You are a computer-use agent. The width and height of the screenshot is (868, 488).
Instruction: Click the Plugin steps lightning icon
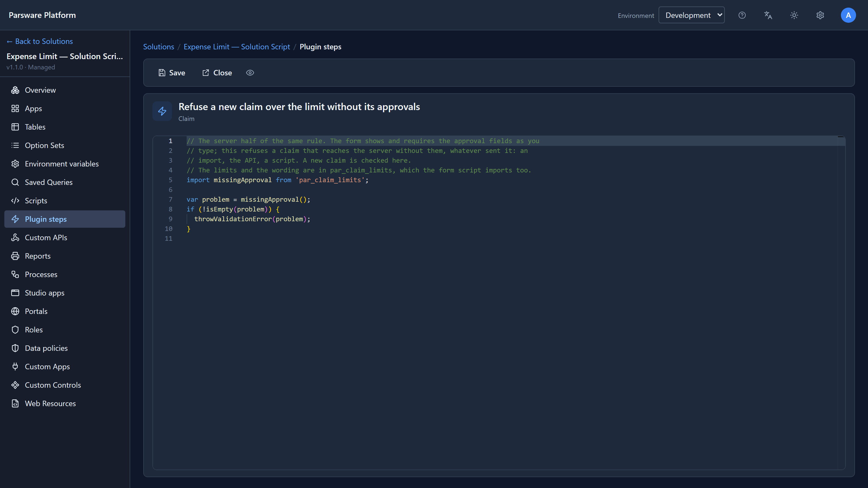[15, 219]
